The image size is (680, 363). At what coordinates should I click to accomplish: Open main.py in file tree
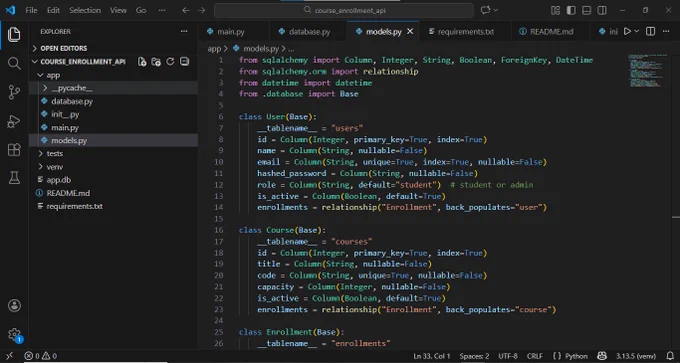click(x=65, y=128)
